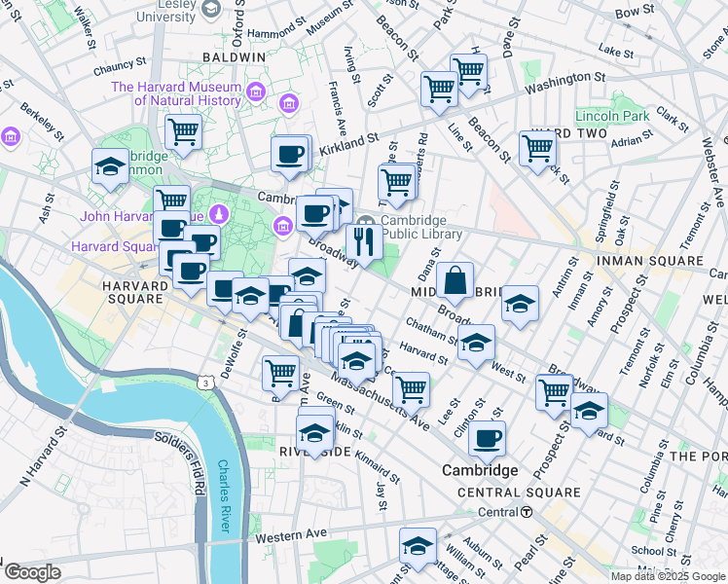Image resolution: width=728 pixels, height=584 pixels.
Task: Click the Baldwin neighborhood label
Action: 235,57
